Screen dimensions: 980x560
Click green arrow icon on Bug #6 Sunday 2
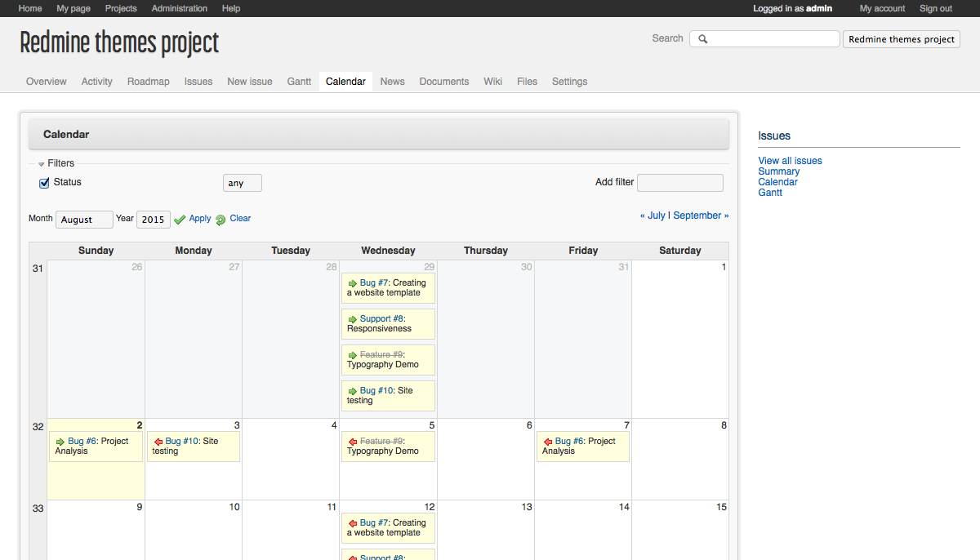[60, 442]
